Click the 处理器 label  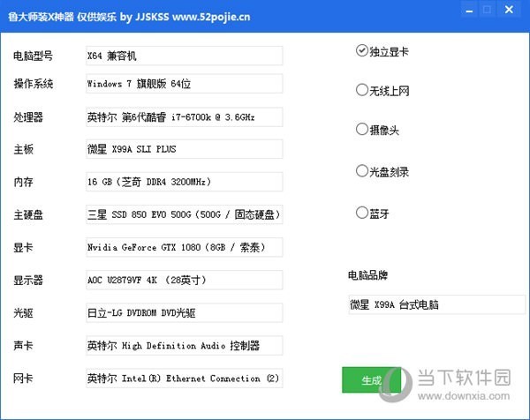click(x=28, y=117)
